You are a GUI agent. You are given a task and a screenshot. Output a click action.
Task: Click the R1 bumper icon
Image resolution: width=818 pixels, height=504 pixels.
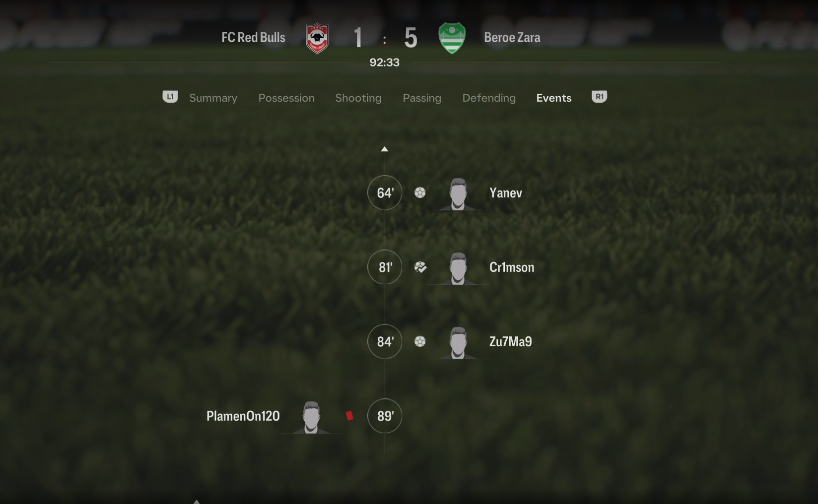tap(600, 97)
